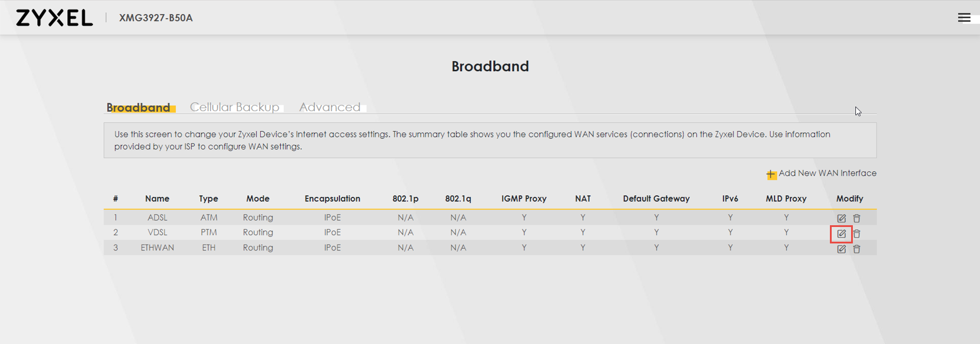Click the ETHWAN name cell
This screenshot has height=344, width=980.
click(x=157, y=248)
